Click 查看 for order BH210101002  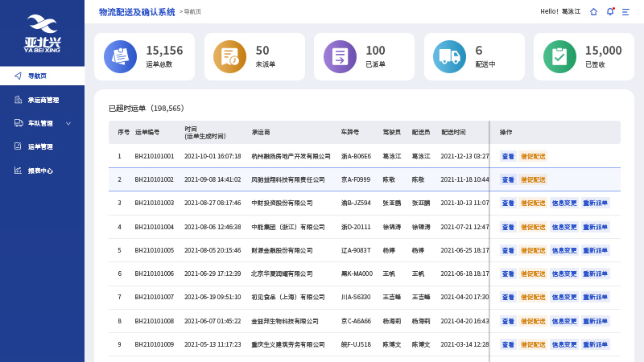point(508,179)
